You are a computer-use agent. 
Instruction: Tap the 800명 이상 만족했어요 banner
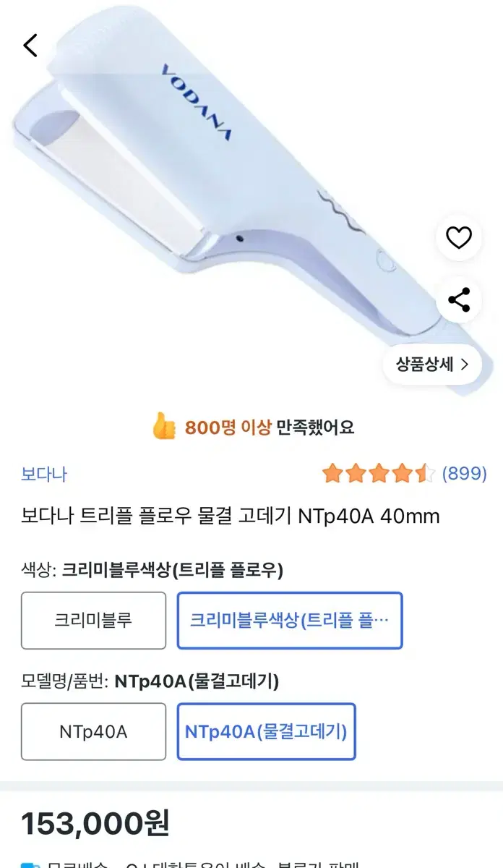(253, 427)
